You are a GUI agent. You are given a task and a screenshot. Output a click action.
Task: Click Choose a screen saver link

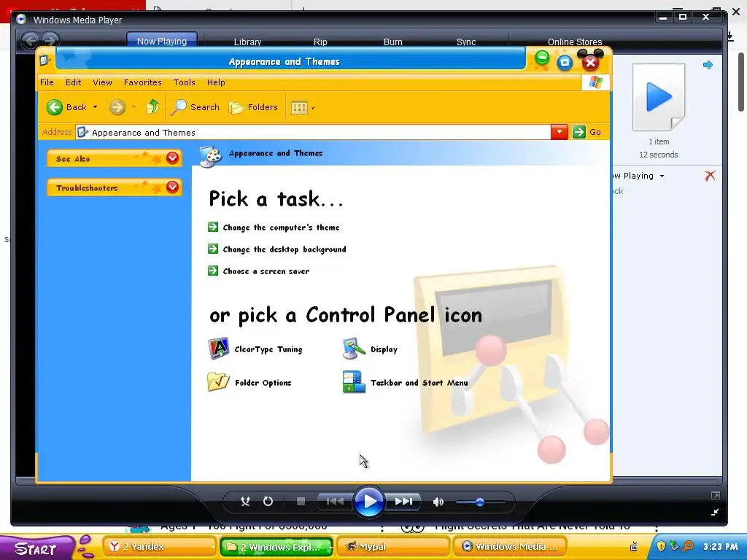point(266,271)
